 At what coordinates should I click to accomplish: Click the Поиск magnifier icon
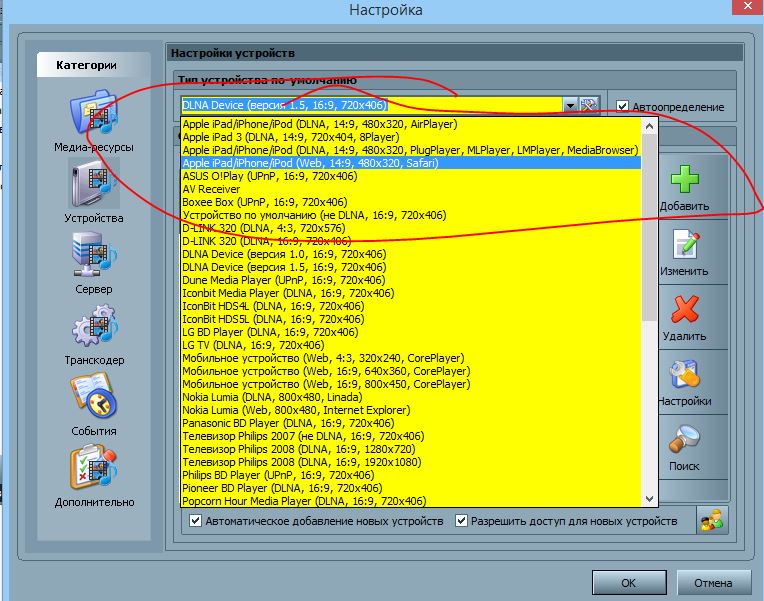[x=684, y=440]
